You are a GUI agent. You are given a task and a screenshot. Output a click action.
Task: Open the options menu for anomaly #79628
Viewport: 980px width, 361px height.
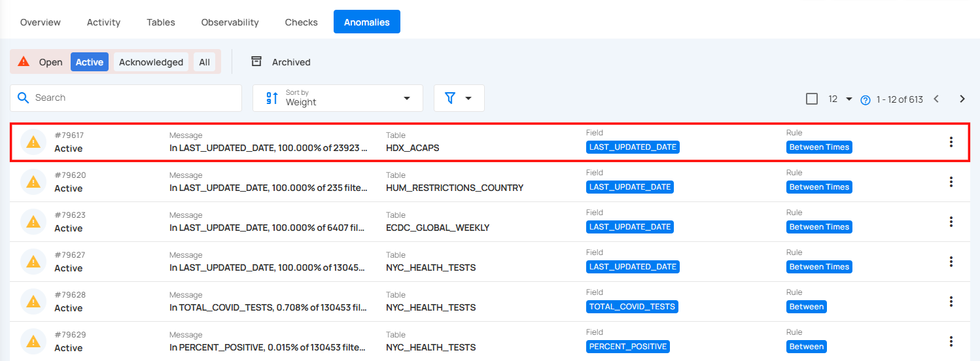tap(951, 301)
